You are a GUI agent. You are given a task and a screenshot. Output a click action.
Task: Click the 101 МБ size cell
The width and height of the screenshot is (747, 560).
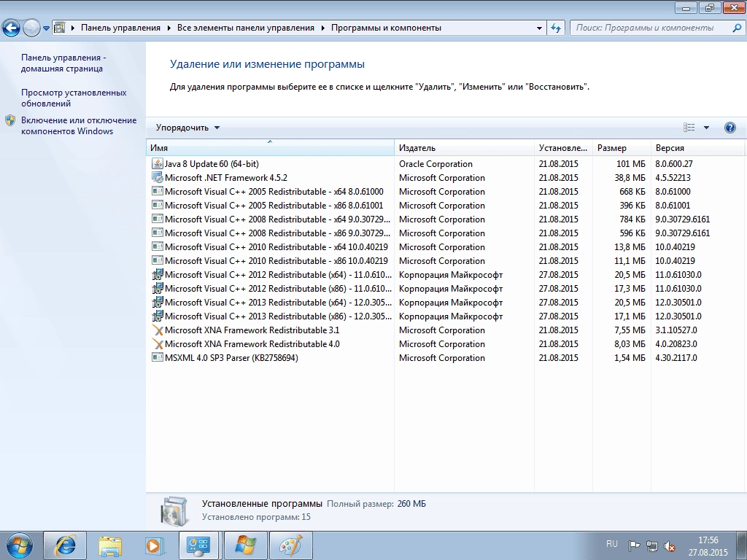(x=631, y=164)
